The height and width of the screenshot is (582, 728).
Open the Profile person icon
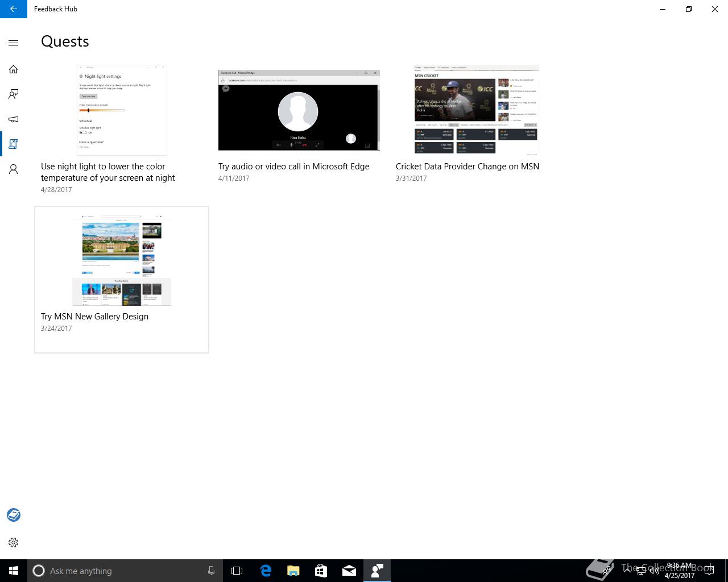(14, 169)
